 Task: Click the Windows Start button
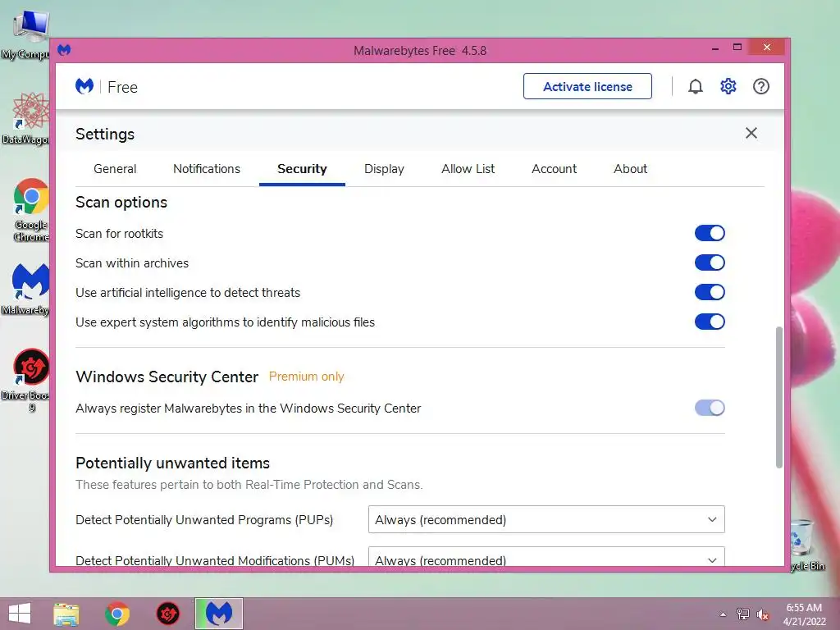tap(20, 614)
